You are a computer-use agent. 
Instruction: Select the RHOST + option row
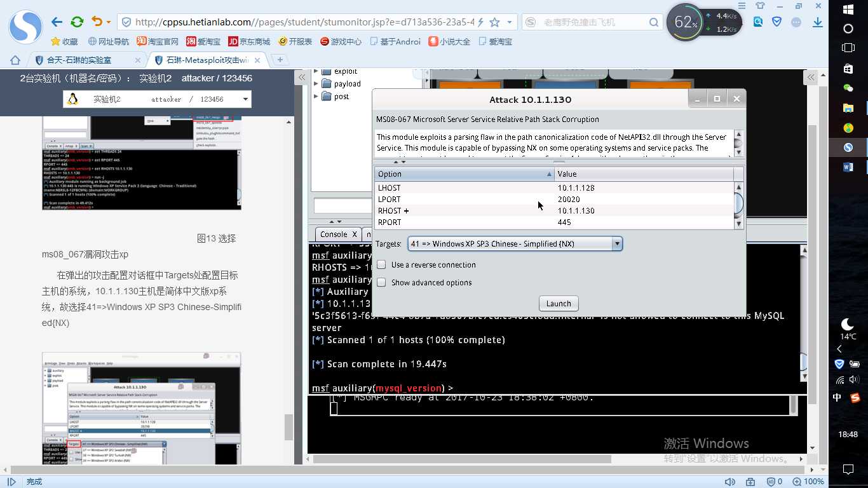pos(553,210)
